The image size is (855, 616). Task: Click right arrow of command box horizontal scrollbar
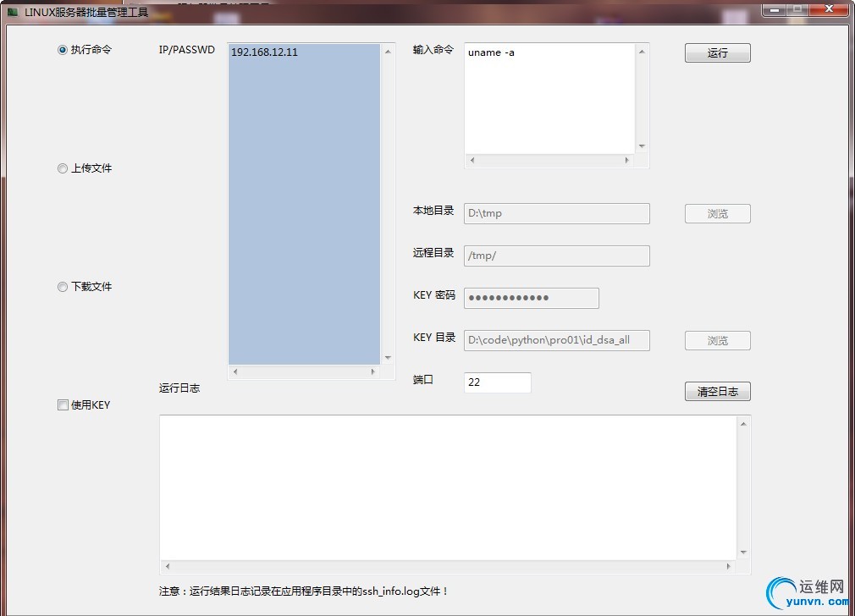coord(627,160)
